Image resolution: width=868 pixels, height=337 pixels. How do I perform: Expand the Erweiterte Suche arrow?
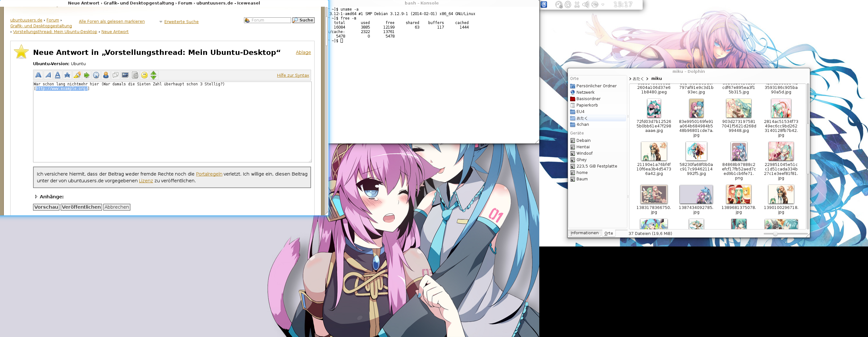161,22
